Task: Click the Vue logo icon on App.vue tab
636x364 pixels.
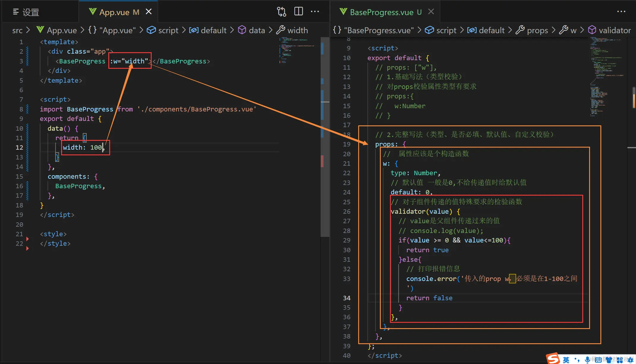Action: [x=93, y=12]
